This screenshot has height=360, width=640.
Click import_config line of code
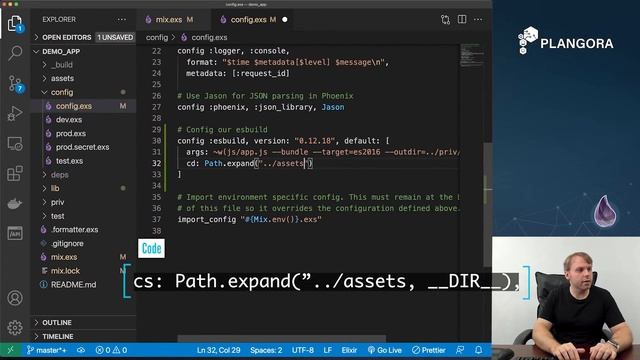[x=249, y=219]
